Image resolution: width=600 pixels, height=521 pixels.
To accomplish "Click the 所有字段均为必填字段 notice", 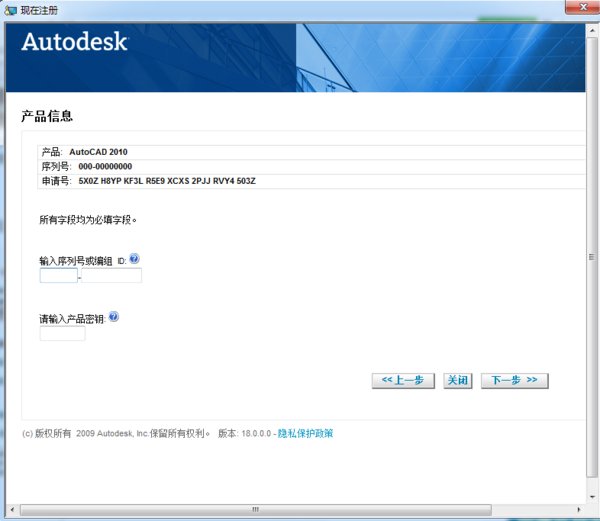I will (88, 220).
